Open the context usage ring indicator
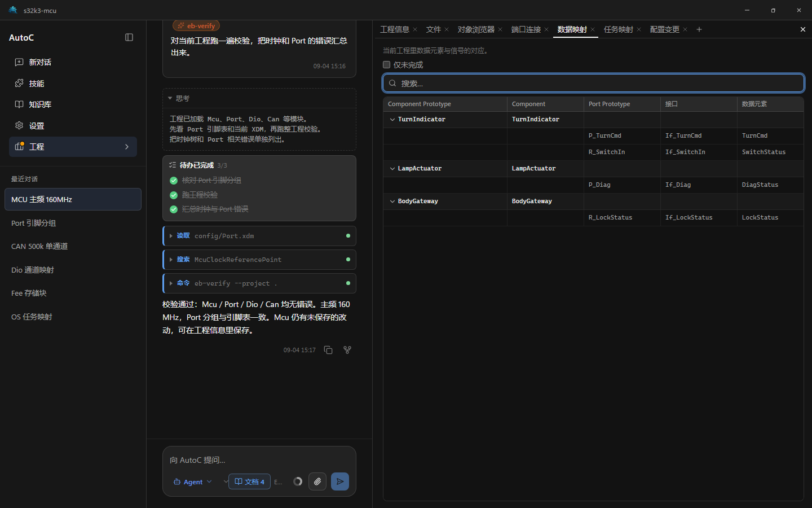The image size is (812, 508). (298, 481)
